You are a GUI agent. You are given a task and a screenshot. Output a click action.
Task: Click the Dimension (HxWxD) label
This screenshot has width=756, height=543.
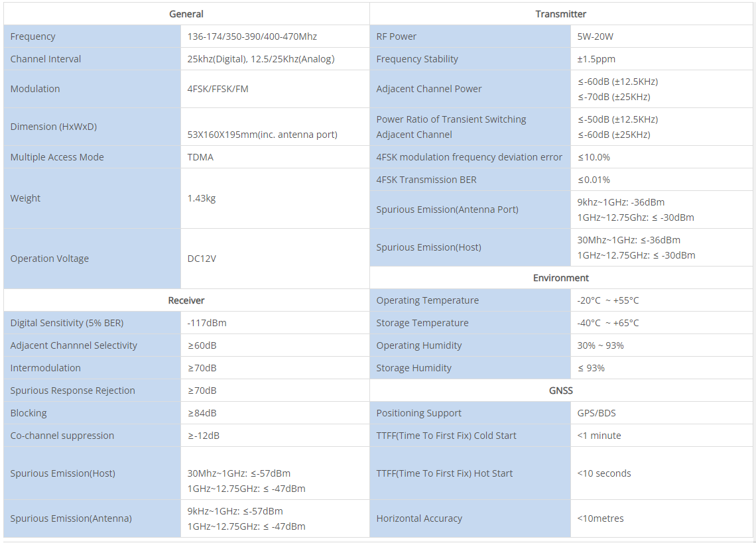tap(54, 127)
